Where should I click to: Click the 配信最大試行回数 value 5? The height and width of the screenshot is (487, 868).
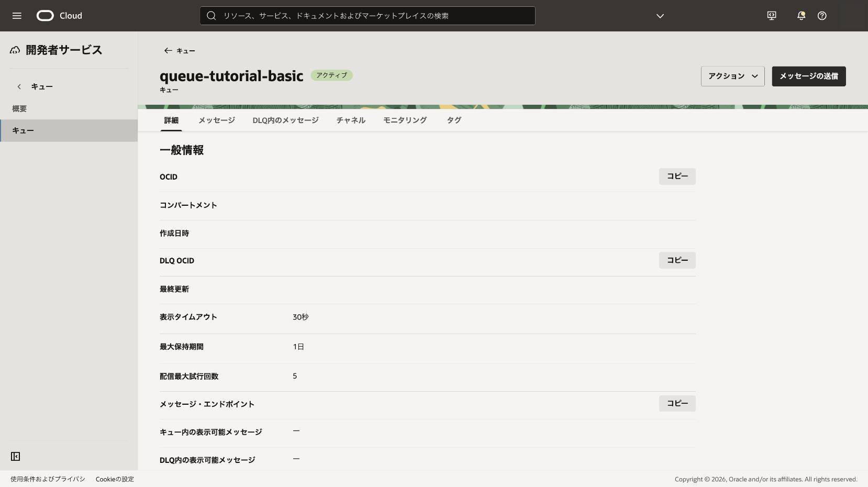295,376
